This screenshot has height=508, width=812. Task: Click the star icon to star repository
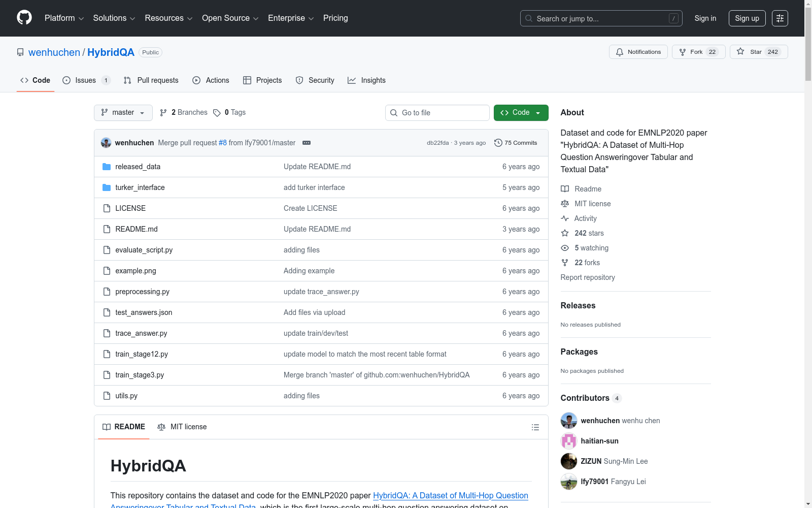(740, 52)
